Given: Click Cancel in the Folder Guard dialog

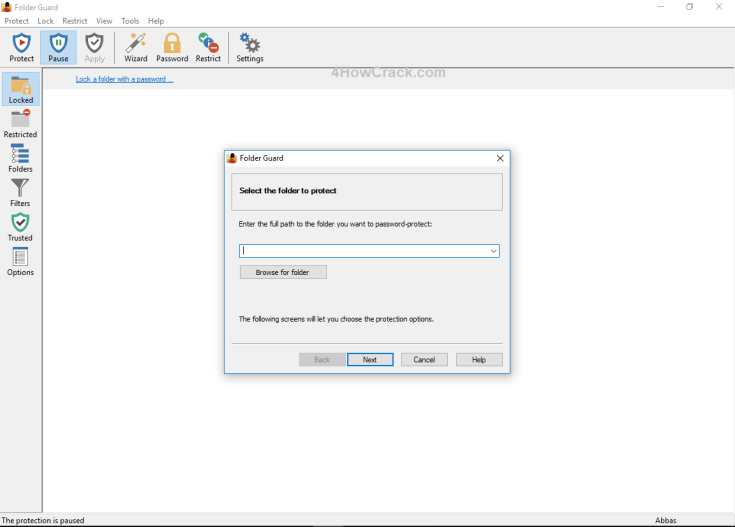Looking at the screenshot, I should [424, 360].
